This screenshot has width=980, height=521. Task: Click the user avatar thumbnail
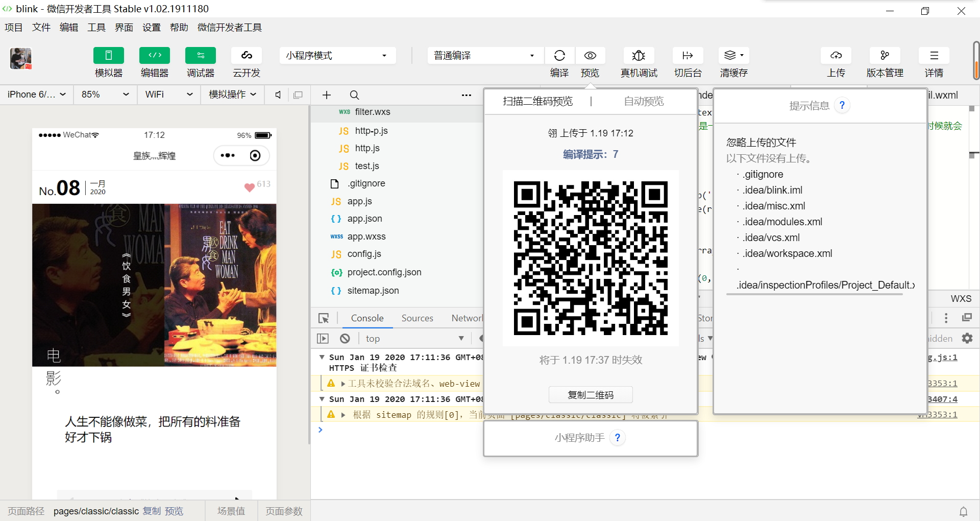pyautogui.click(x=21, y=58)
